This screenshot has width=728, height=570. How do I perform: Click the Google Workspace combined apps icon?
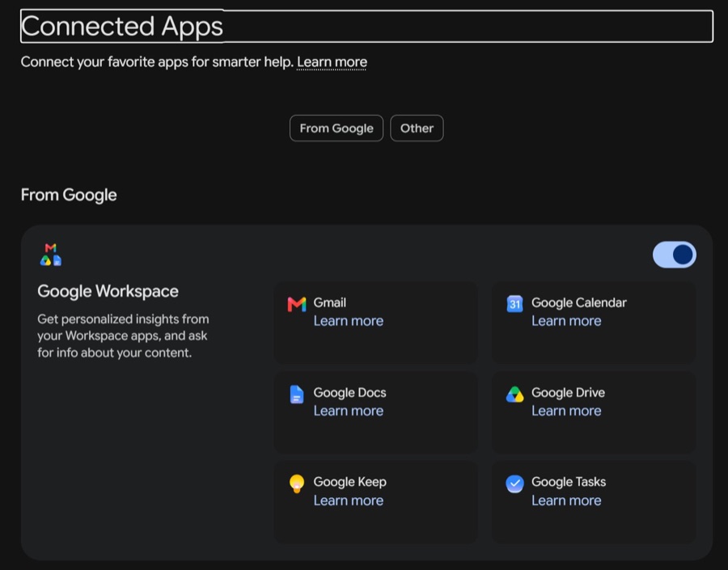pyautogui.click(x=51, y=255)
